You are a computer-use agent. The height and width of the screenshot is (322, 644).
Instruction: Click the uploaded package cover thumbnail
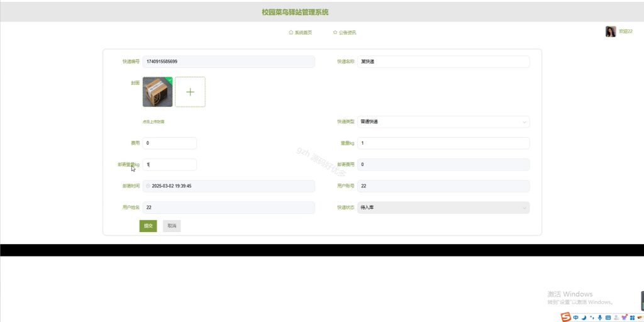[x=157, y=92]
